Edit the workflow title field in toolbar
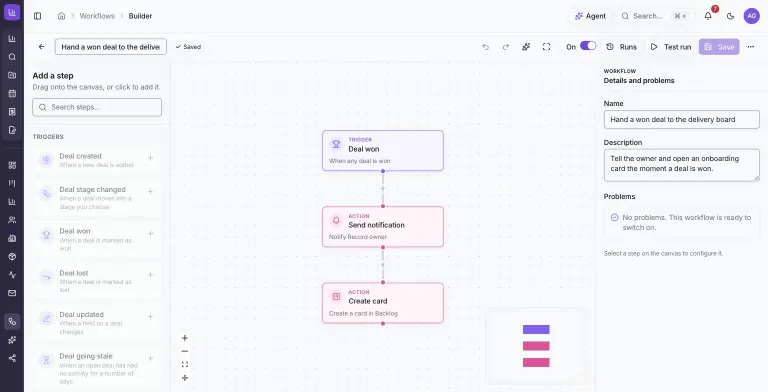Screen dimensions: 768x392 coord(111,47)
